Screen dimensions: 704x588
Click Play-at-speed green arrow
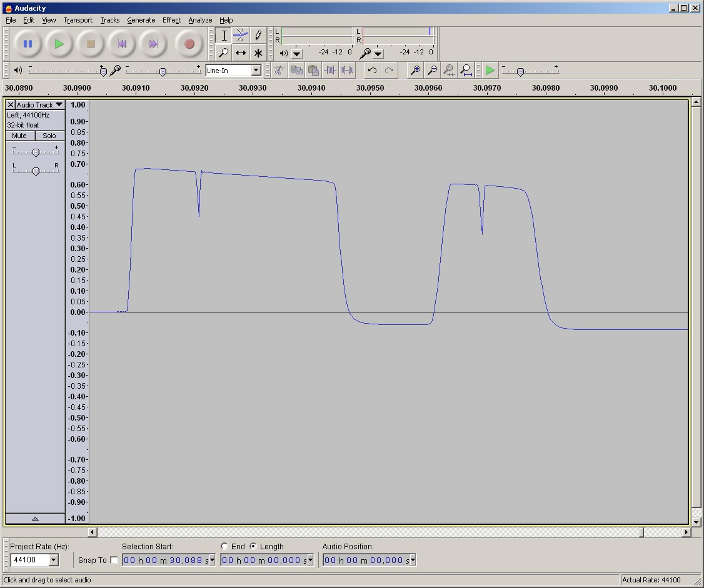(490, 70)
